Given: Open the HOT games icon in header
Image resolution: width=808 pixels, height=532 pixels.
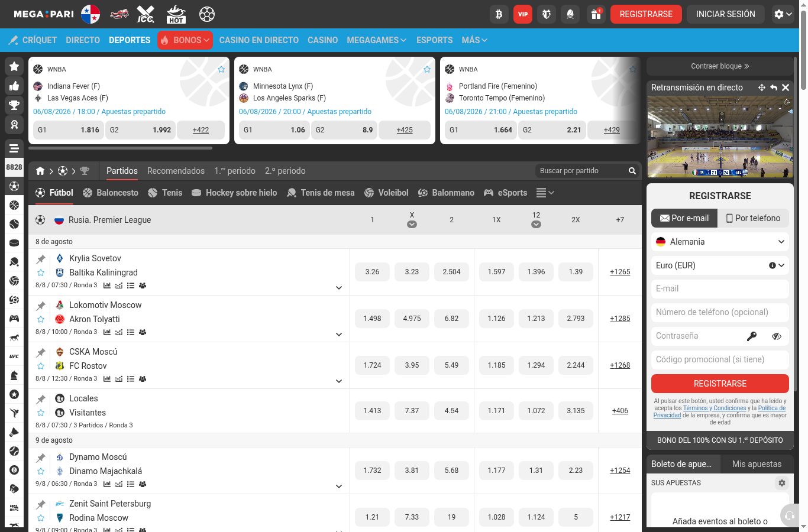Looking at the screenshot, I should pyautogui.click(x=176, y=14).
